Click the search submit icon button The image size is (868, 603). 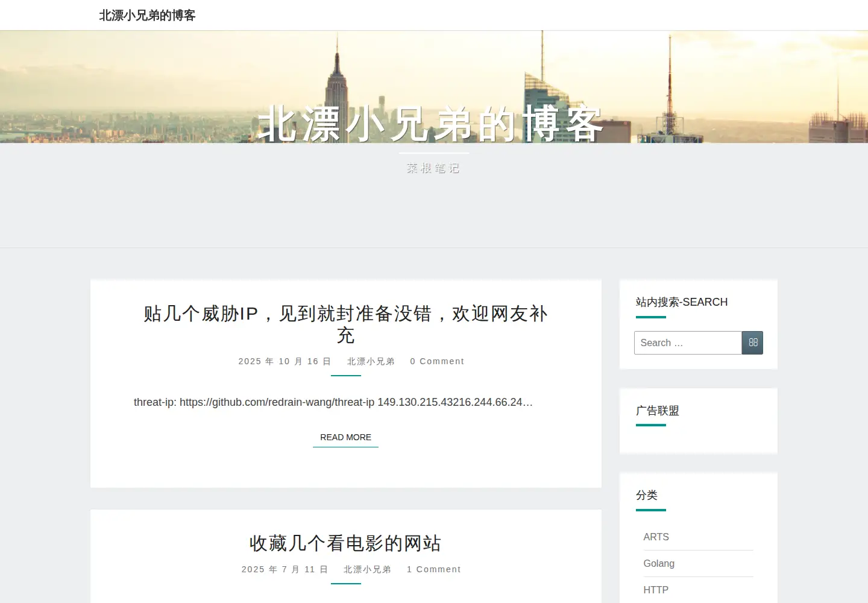[752, 343]
